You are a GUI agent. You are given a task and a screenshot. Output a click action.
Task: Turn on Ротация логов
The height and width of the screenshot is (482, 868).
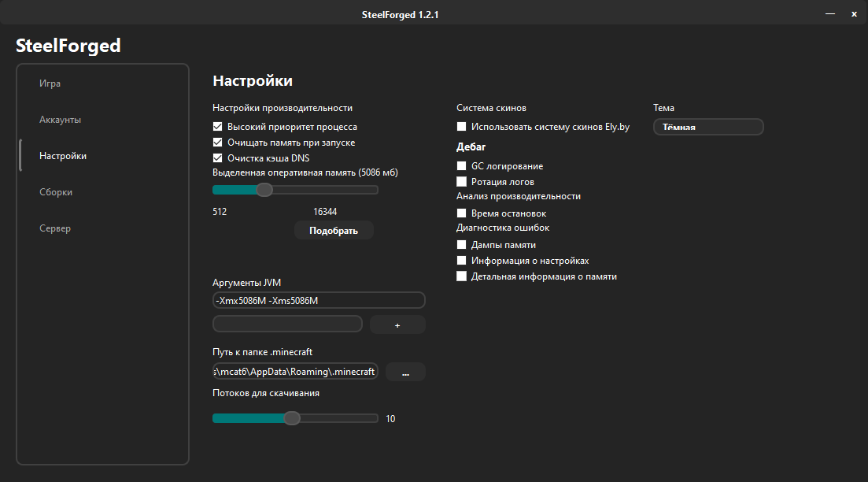click(x=461, y=182)
